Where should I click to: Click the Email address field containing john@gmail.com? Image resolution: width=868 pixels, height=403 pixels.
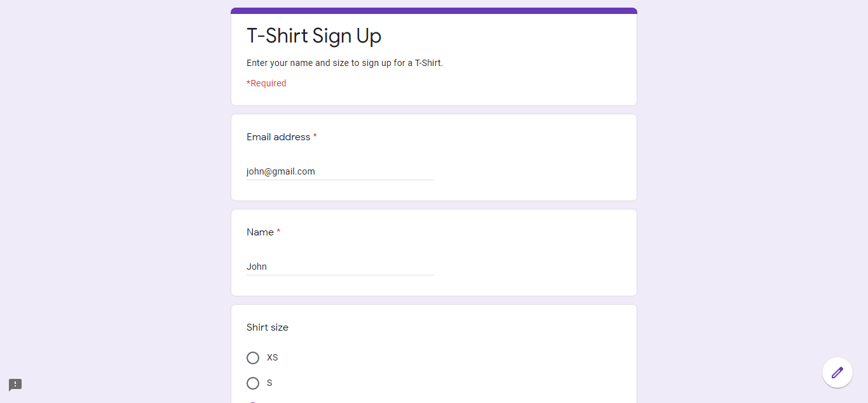(340, 171)
